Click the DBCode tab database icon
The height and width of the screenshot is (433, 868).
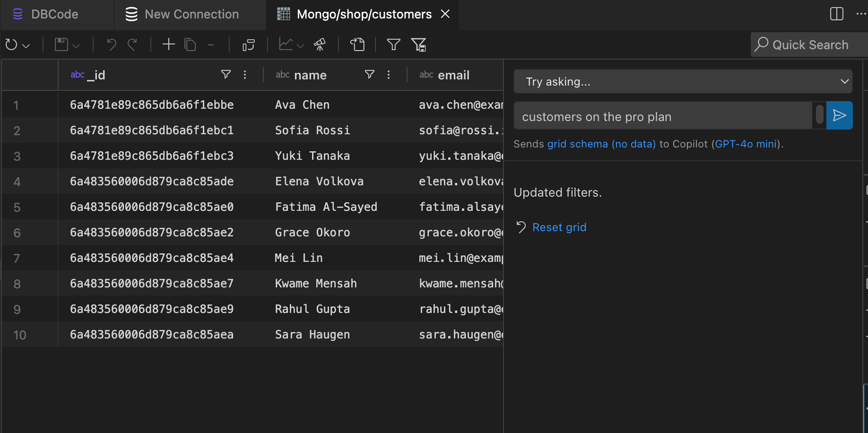18,14
